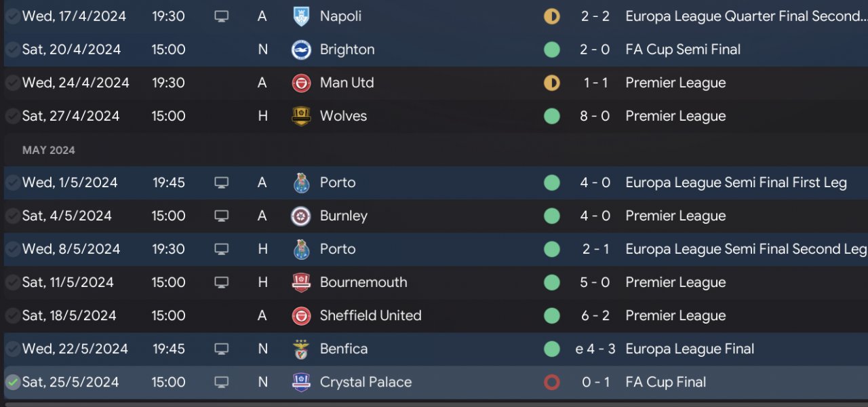The height and width of the screenshot is (407, 868).
Task: Open Europa League Final competition link
Action: [x=690, y=349]
